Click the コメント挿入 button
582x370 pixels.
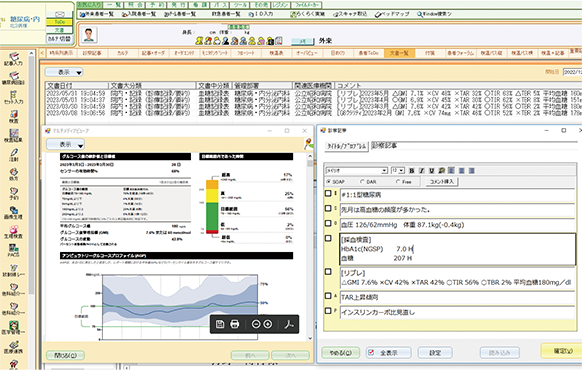(x=442, y=182)
